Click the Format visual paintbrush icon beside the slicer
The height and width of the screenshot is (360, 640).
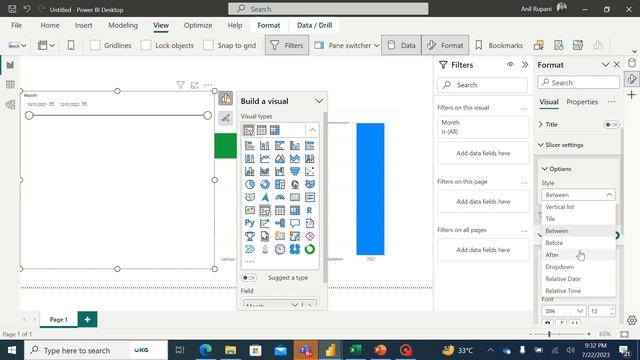[226, 118]
